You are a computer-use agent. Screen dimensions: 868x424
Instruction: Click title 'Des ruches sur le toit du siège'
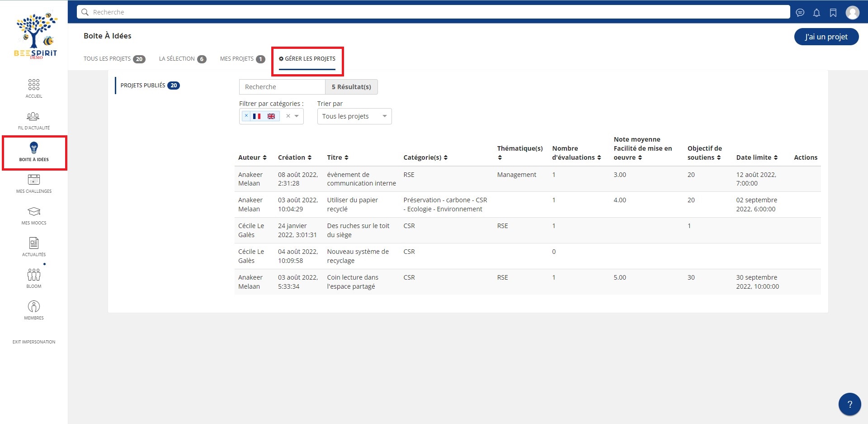pos(358,230)
